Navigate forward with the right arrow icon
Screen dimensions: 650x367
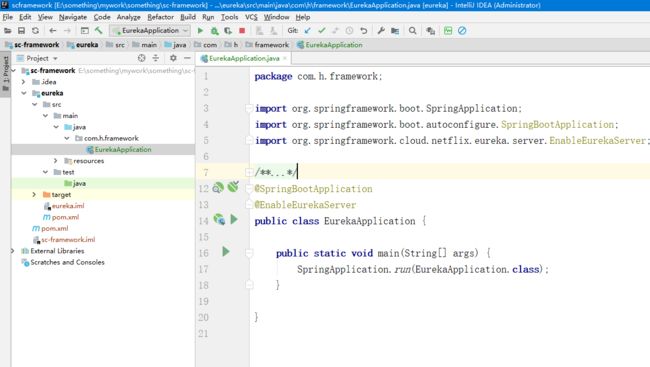click(67, 31)
